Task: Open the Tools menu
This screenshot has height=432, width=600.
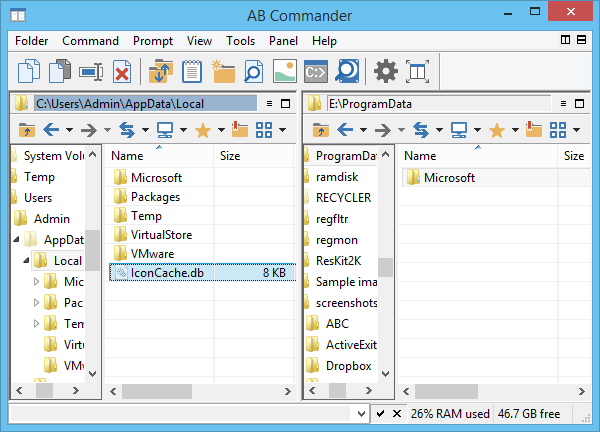Action: [x=240, y=41]
